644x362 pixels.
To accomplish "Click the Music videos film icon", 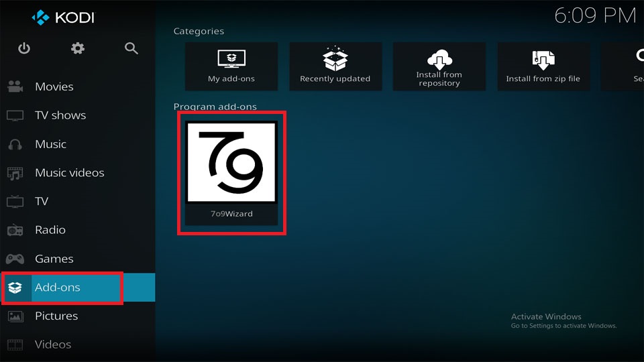I will coord(15,173).
